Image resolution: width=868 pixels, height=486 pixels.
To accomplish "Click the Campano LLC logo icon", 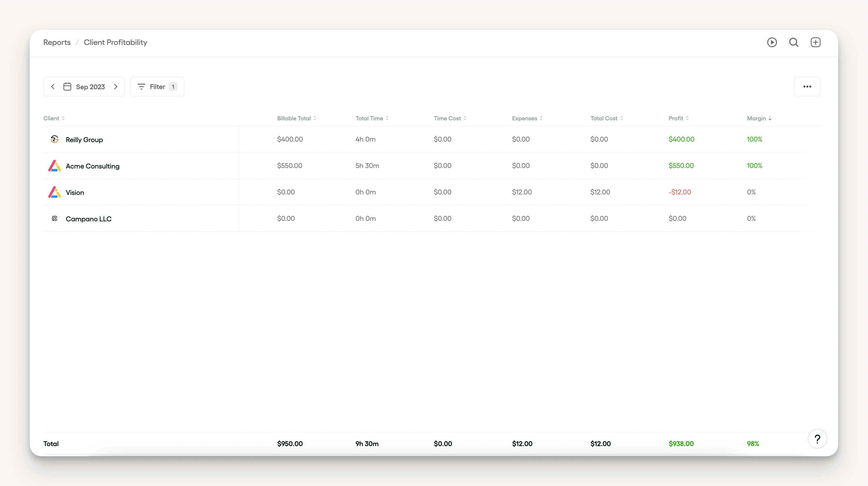I will coord(55,219).
